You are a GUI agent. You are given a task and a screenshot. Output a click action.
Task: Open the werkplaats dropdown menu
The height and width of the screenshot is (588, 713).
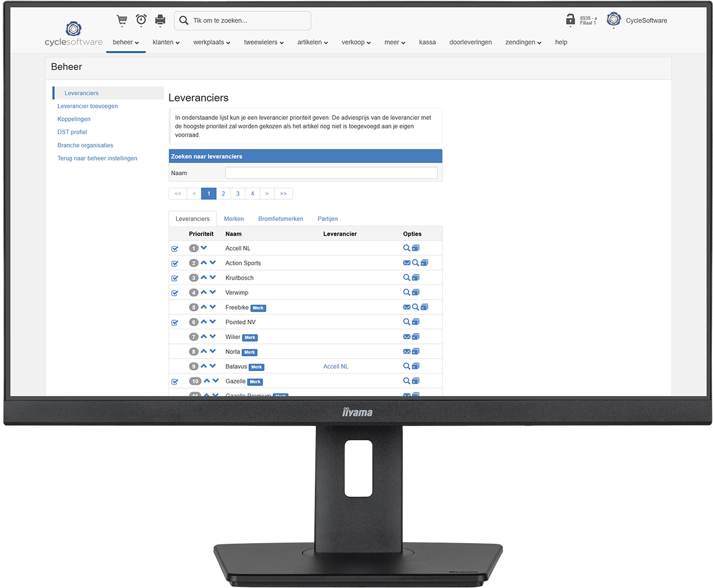(212, 42)
